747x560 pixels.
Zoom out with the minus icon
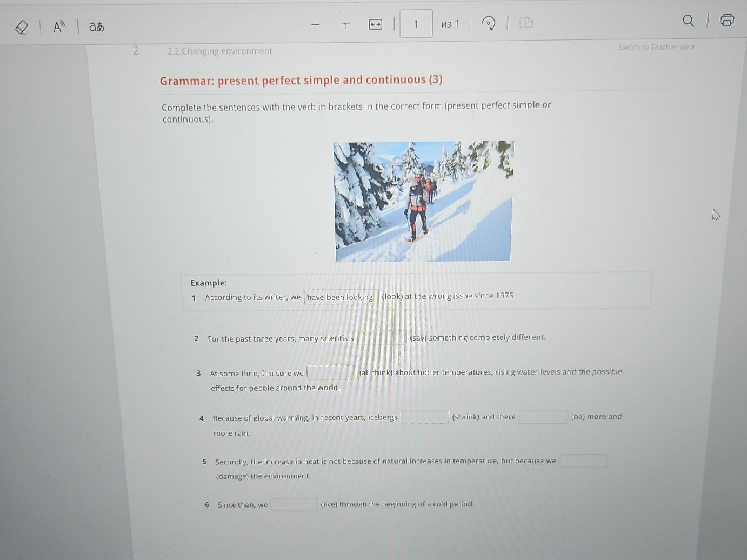316,24
